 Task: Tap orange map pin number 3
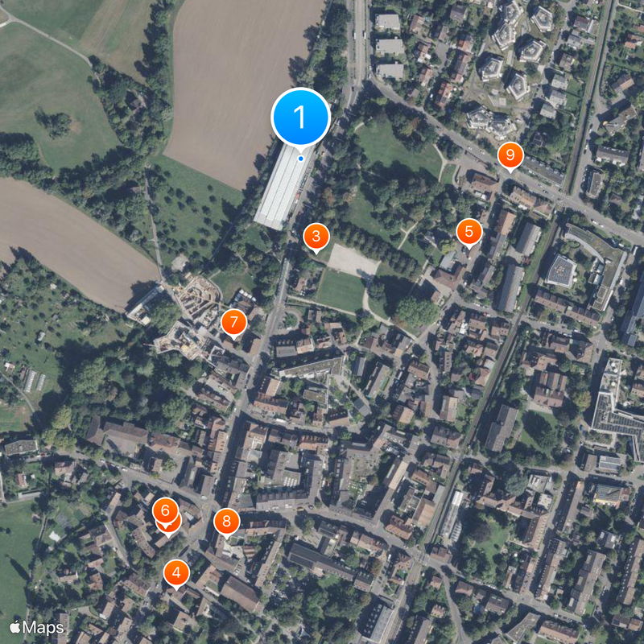pos(316,237)
